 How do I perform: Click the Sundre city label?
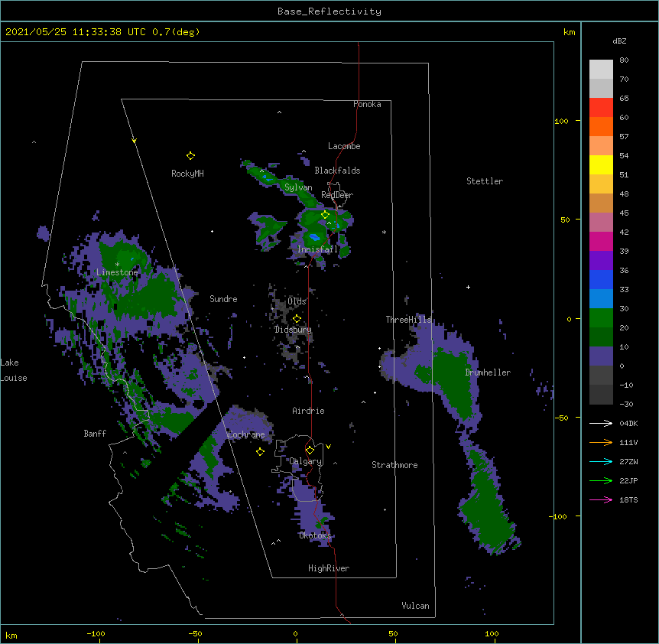pyautogui.click(x=223, y=299)
